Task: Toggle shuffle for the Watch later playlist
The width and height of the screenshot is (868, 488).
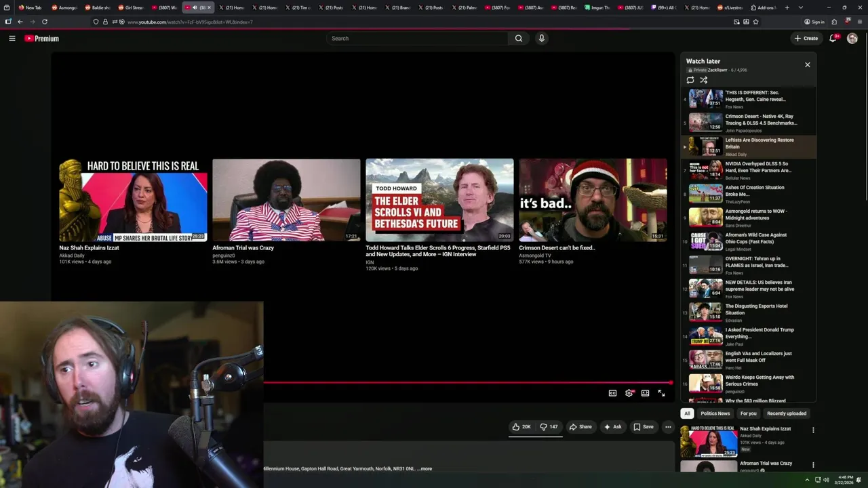Action: (704, 80)
